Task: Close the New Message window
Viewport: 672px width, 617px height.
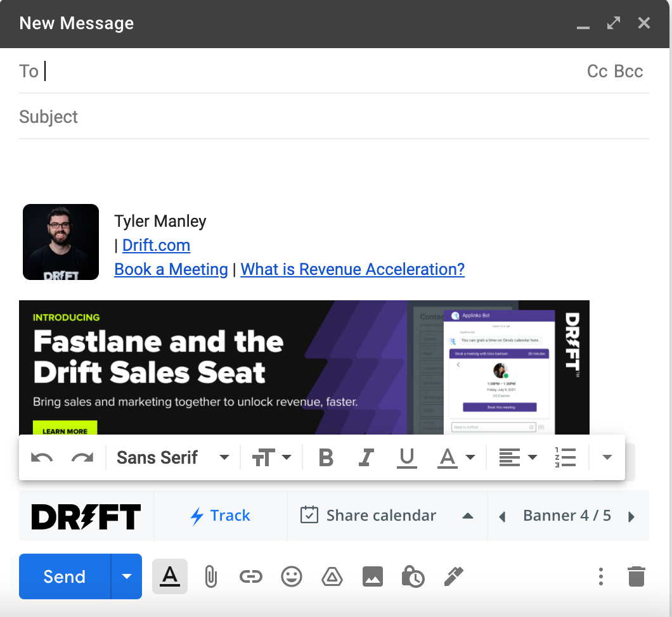Action: point(643,23)
